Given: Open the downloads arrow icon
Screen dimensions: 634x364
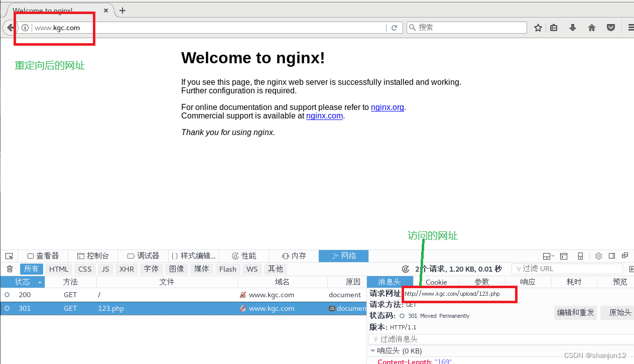Looking at the screenshot, I should coord(573,28).
